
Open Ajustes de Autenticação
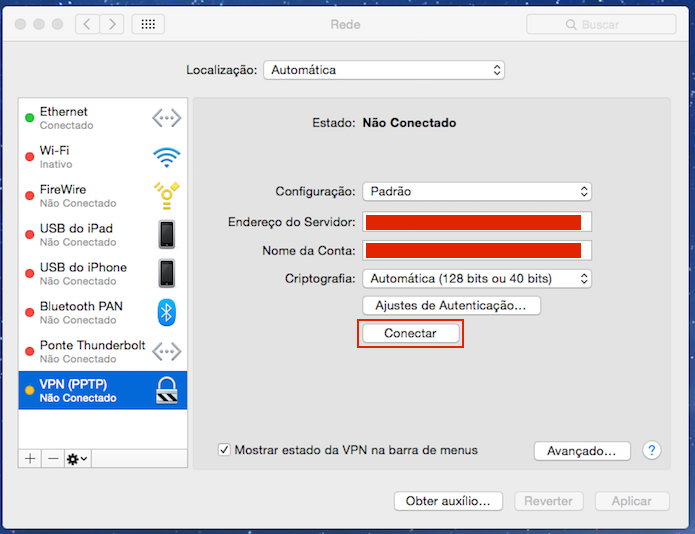pos(451,306)
